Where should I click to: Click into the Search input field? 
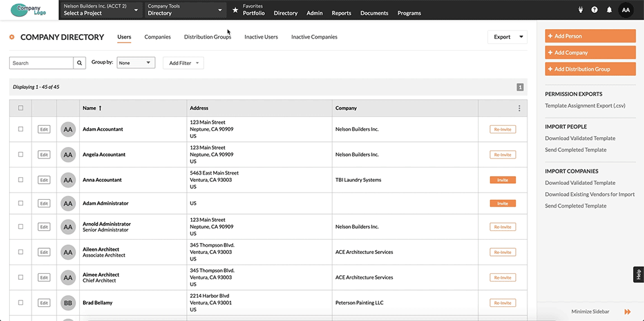(x=41, y=63)
